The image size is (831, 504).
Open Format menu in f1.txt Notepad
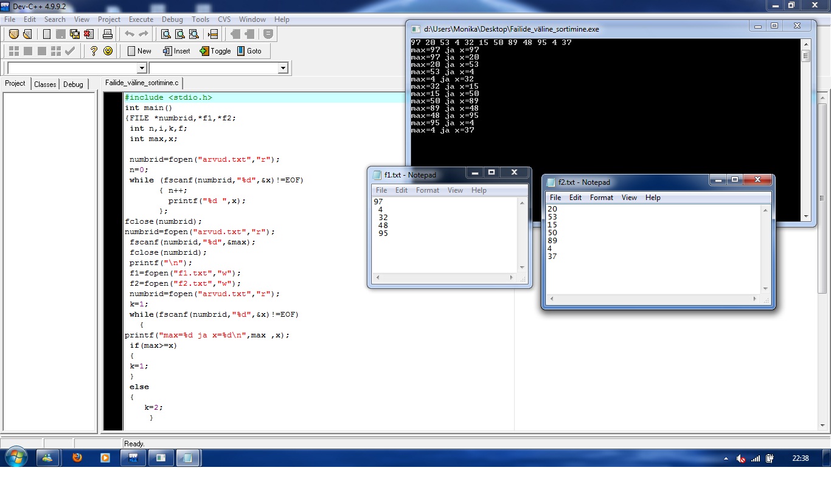coord(427,190)
